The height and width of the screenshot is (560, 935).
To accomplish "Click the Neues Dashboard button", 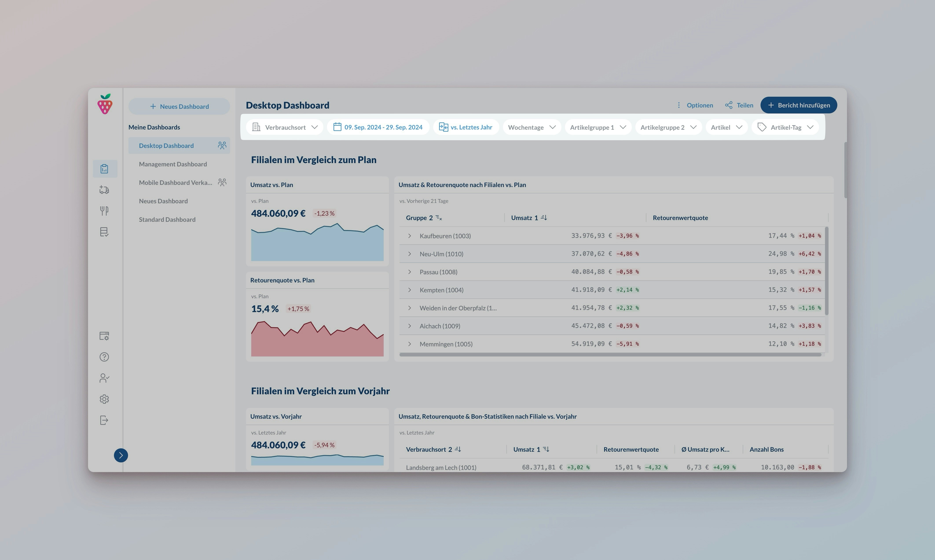I will click(179, 106).
